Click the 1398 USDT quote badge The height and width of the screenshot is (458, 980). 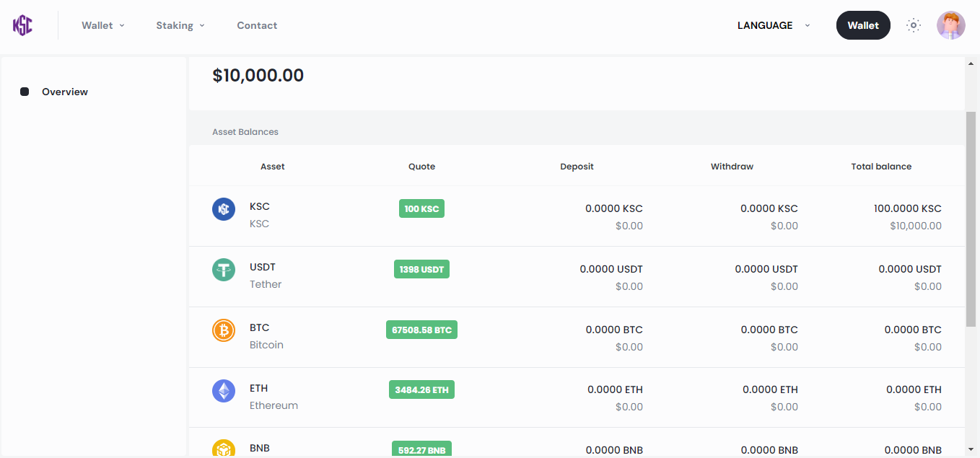click(x=421, y=269)
